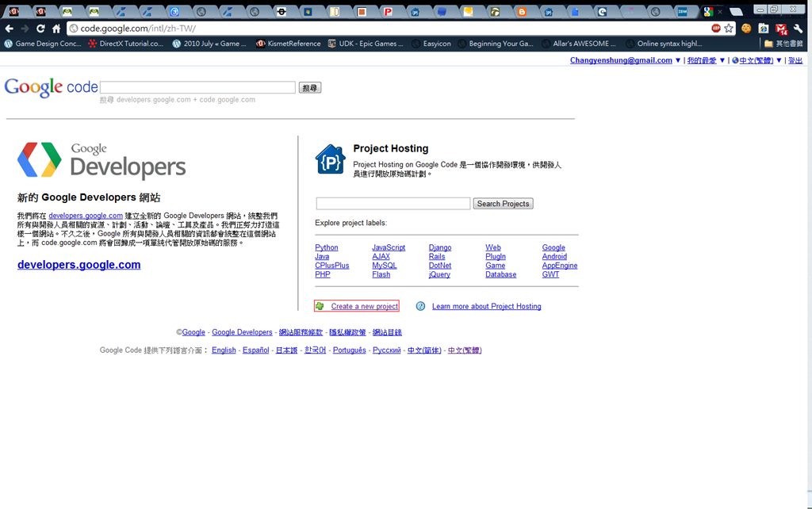This screenshot has height=509, width=812.
Task: Open the inline developers.google.com link in paragraph
Action: [86, 216]
